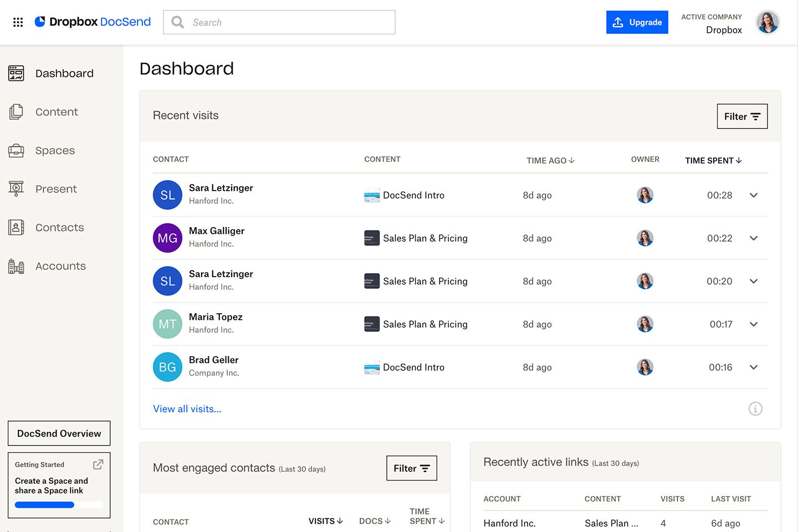Open Filter for Most engaged contacts
The height and width of the screenshot is (532, 798).
[412, 468]
